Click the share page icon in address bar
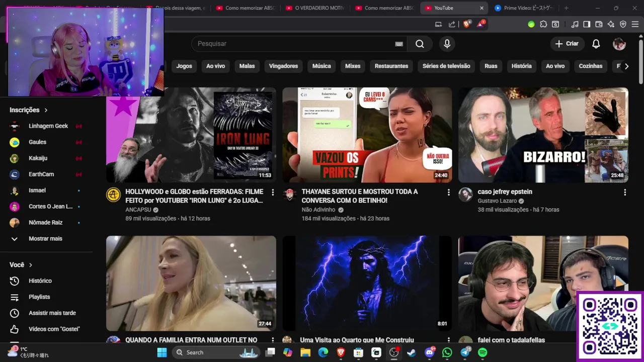 click(x=452, y=24)
